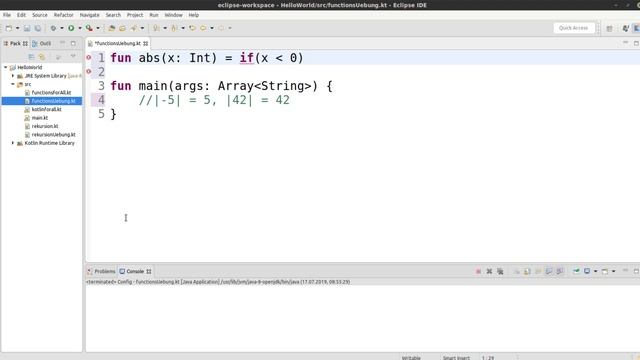Open the Debug dropdown arrow
640x360 pixels.
click(x=62, y=28)
